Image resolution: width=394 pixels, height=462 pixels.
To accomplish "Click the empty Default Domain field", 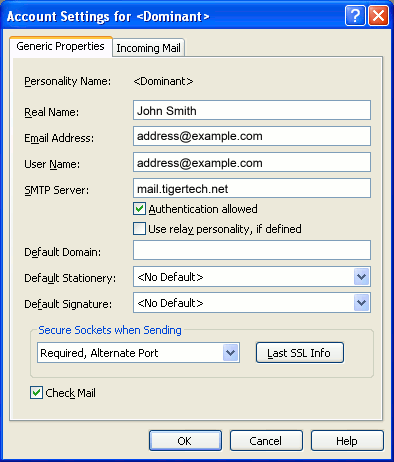I will click(x=252, y=250).
